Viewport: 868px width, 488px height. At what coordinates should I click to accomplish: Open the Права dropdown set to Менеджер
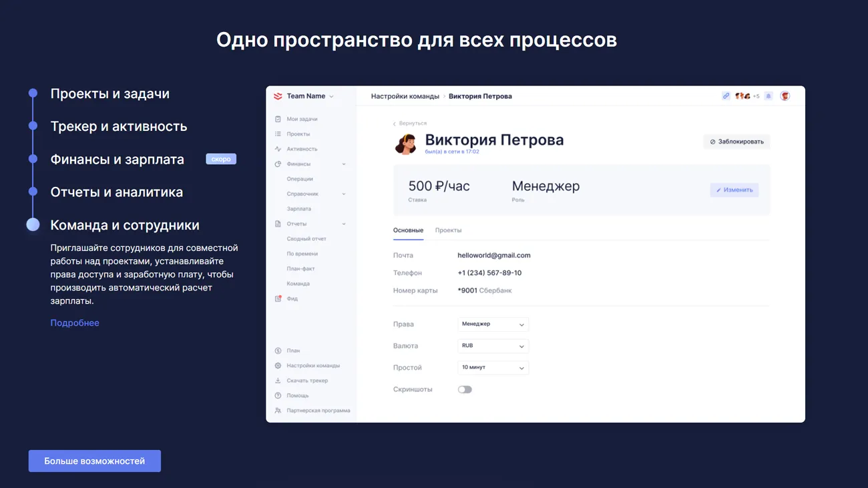[x=493, y=324]
